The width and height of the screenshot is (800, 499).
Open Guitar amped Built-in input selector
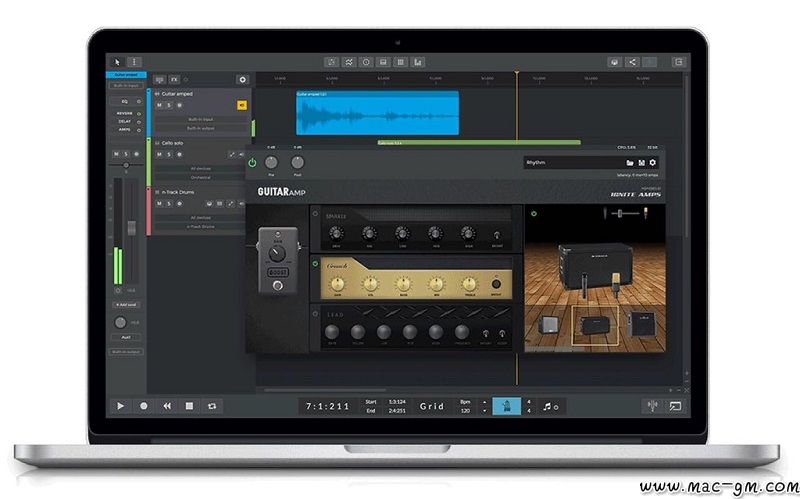click(x=201, y=119)
